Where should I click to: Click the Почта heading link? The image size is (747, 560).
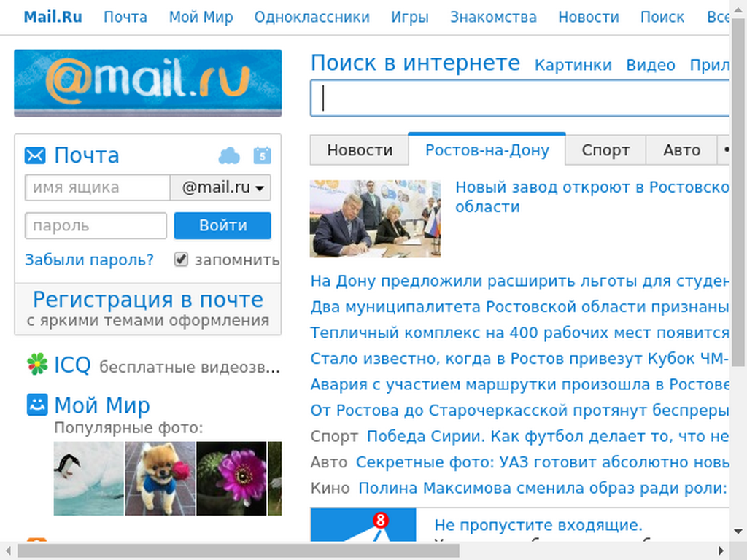[87, 156]
